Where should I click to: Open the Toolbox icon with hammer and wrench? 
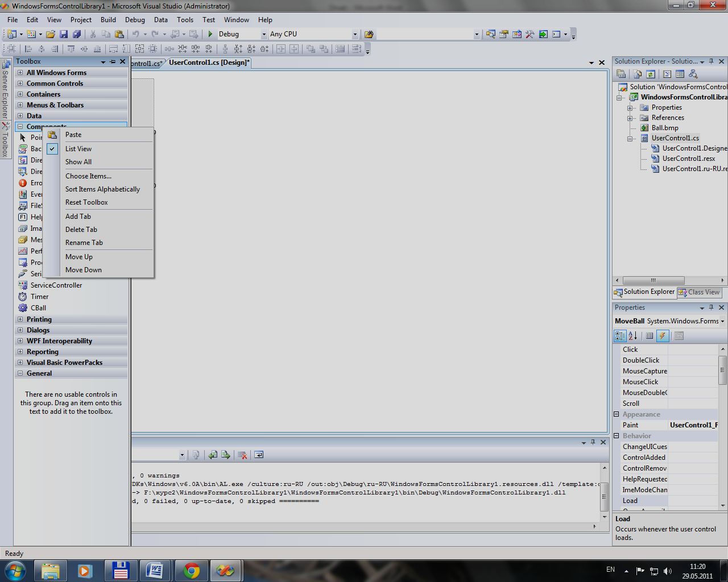click(x=530, y=34)
